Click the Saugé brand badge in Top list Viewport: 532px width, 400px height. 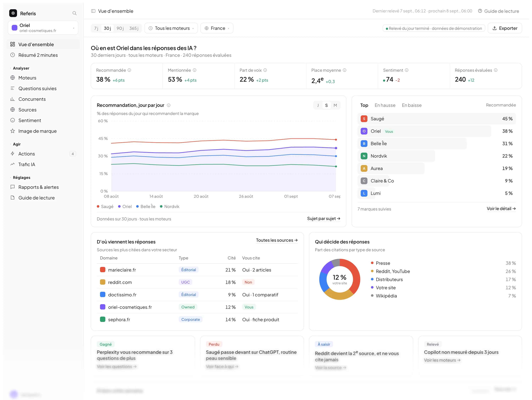[x=364, y=119]
